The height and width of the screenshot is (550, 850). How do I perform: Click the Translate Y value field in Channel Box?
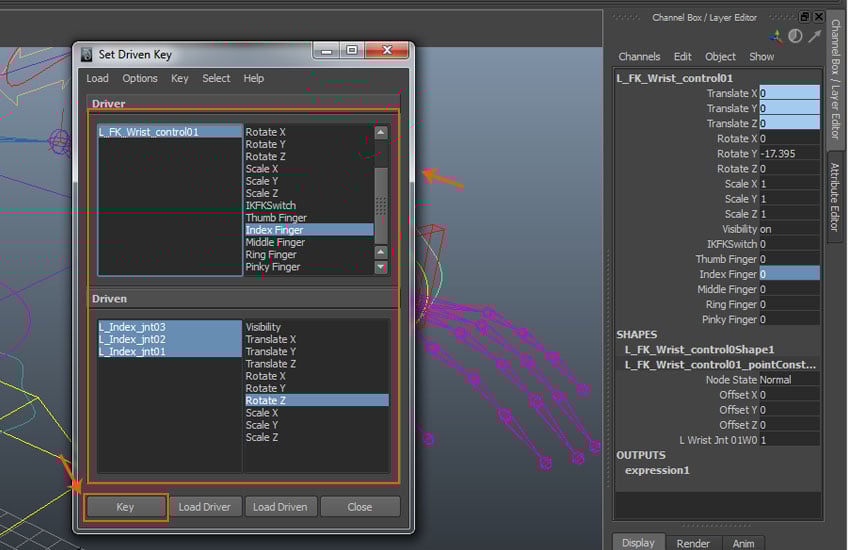789,108
